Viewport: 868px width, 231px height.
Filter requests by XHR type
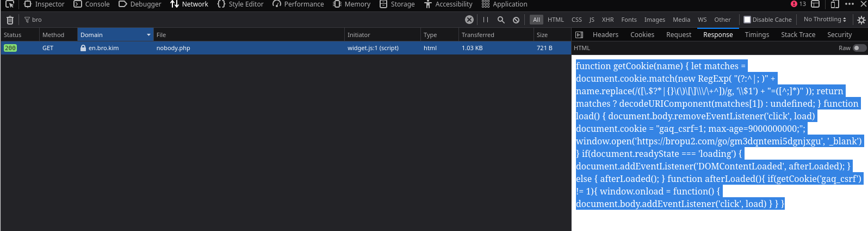point(607,20)
